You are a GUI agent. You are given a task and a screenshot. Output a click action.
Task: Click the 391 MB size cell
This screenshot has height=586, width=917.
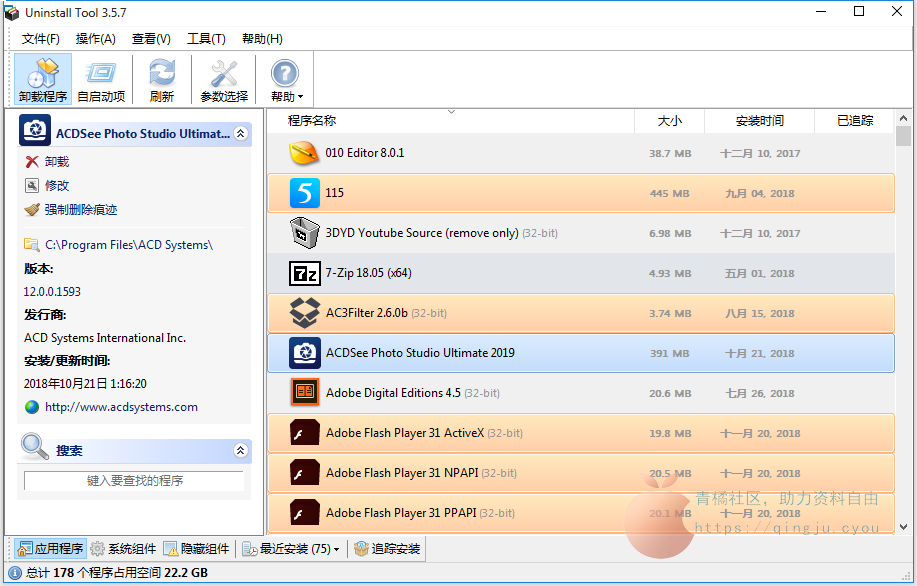670,354
